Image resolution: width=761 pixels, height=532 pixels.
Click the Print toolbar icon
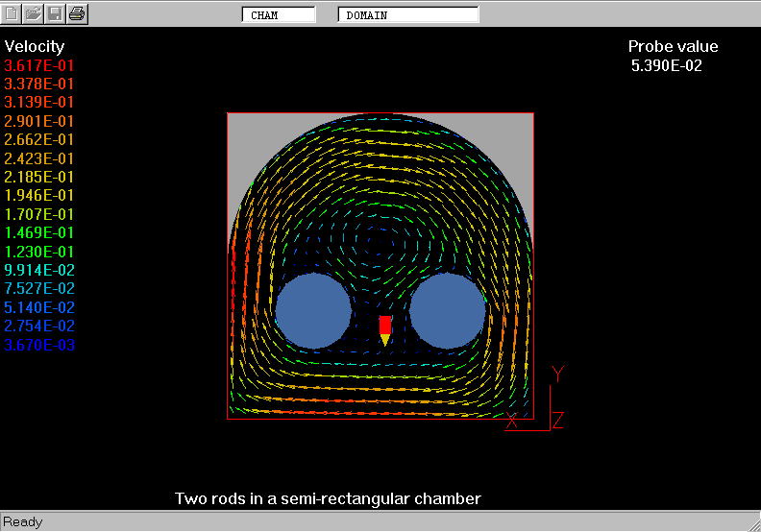point(78,13)
